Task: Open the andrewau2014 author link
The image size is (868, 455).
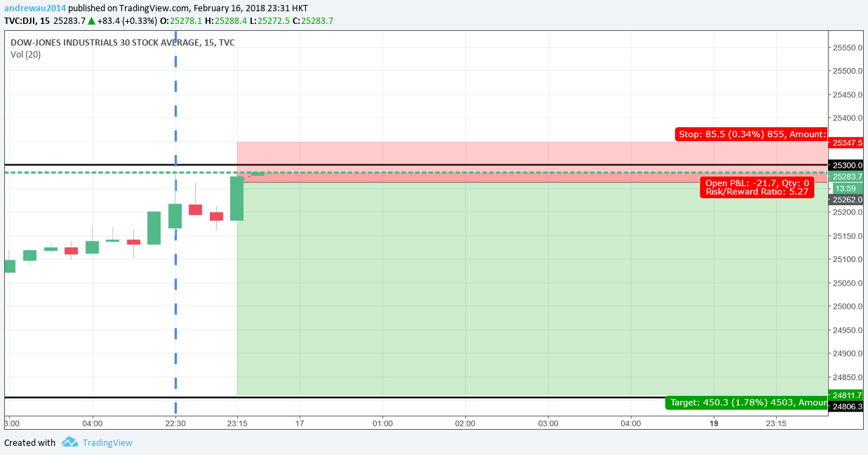Action: (x=35, y=8)
